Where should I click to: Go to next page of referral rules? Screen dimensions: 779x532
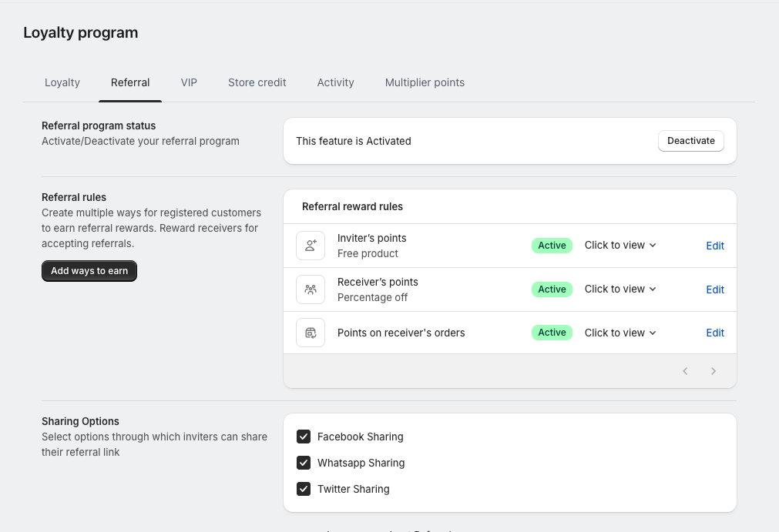[x=714, y=371]
